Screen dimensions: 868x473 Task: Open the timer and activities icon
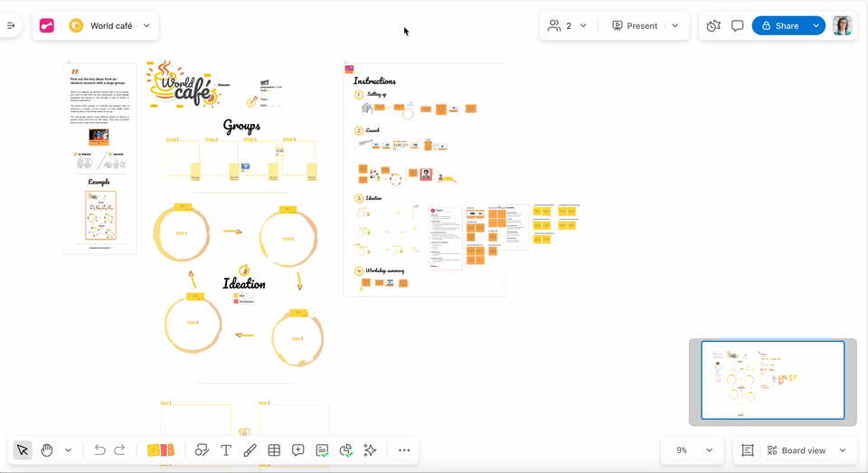[713, 25]
